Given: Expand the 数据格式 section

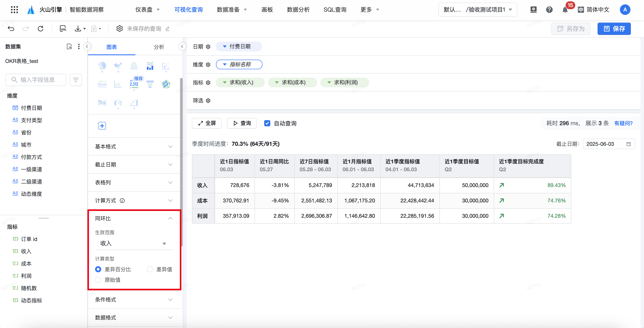Looking at the screenshot, I should tap(134, 317).
